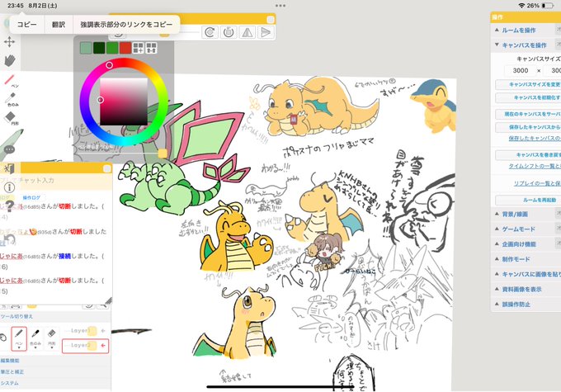Select the pen tool in tool switcher

click(19, 338)
